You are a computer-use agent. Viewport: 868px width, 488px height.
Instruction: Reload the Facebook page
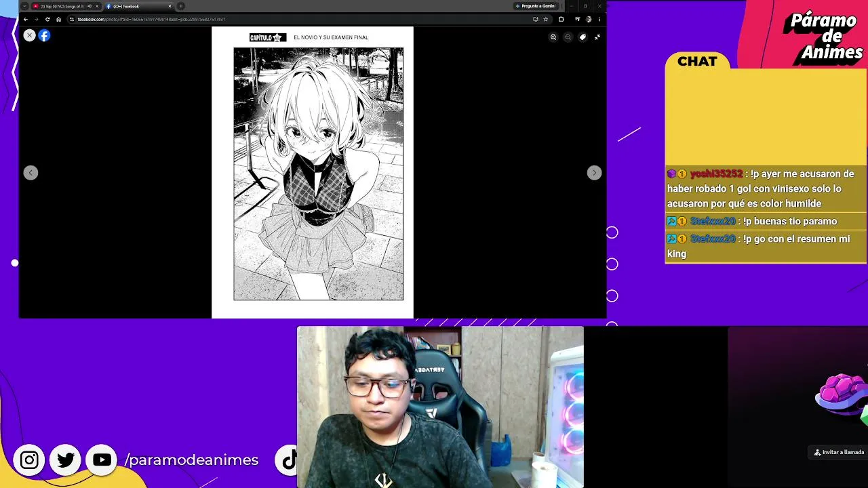[47, 19]
